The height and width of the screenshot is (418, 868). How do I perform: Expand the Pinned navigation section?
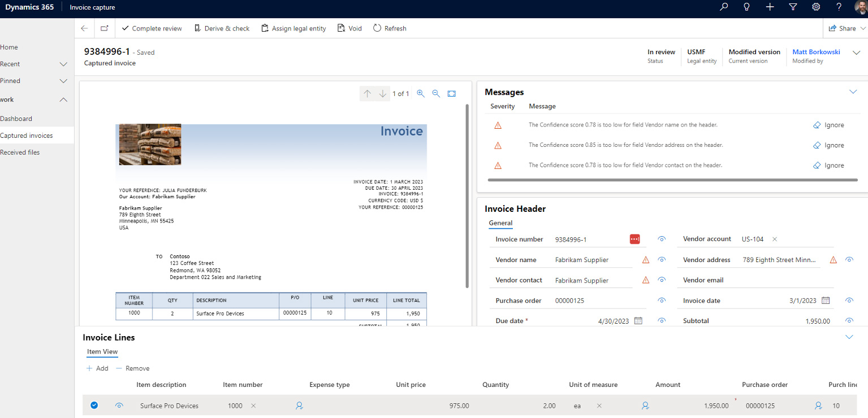[x=63, y=81]
